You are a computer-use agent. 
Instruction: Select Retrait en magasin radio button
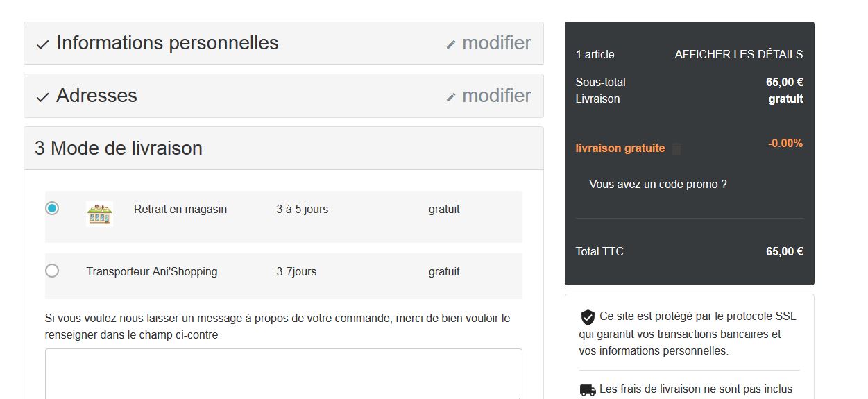point(52,208)
